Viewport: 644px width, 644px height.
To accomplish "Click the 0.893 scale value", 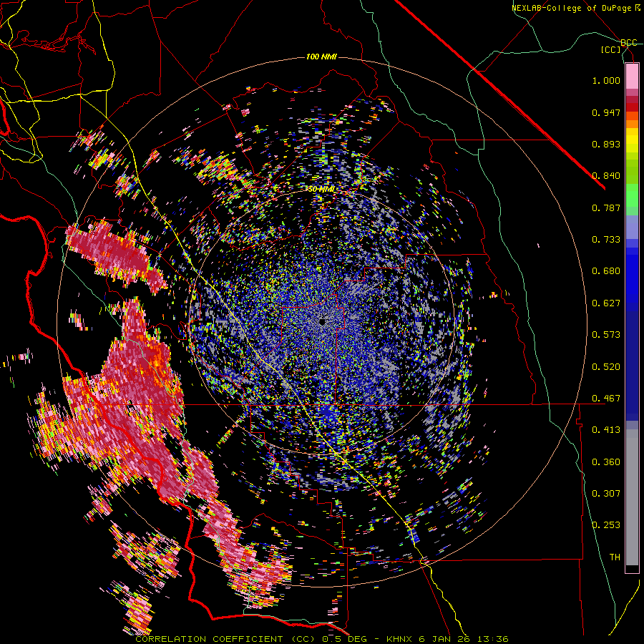I will pos(606,144).
